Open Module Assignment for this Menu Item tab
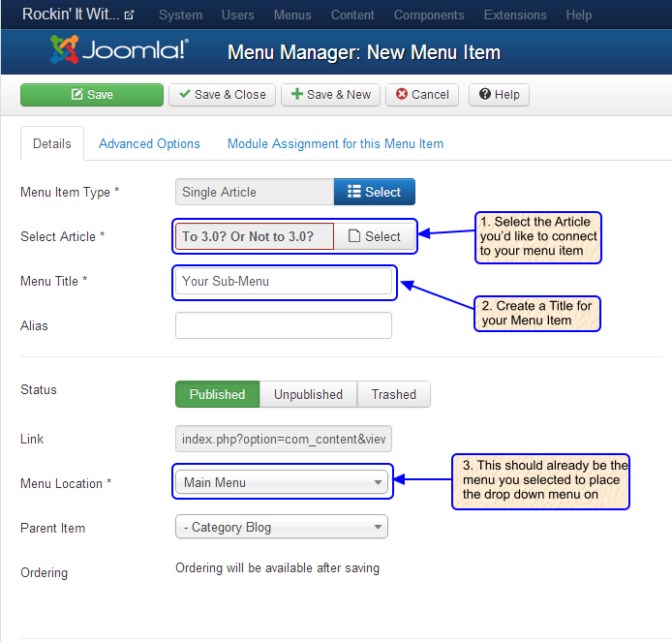 [335, 143]
